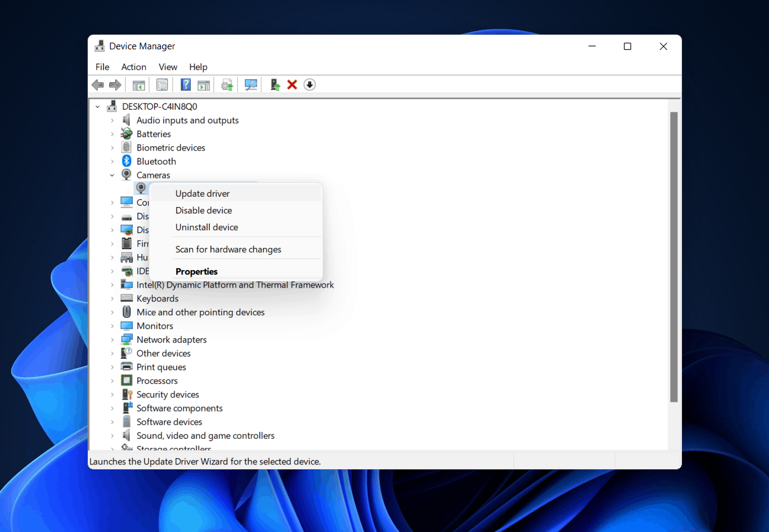Click the Help question mark toolbar icon

186,85
